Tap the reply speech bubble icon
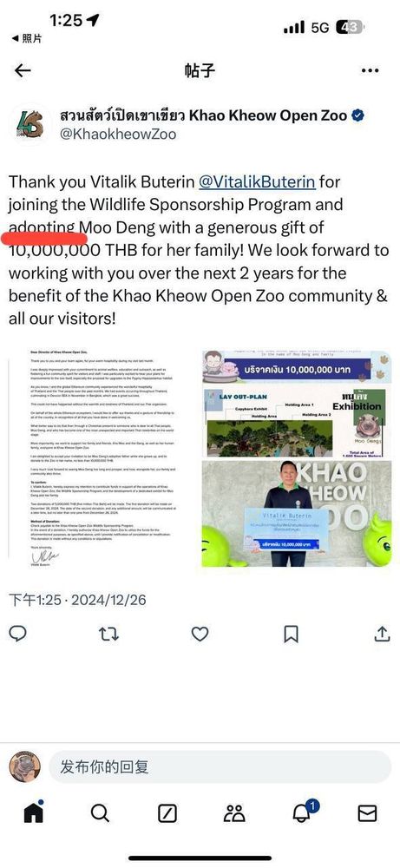Viewport: 400px width, 868px height. (x=17, y=634)
